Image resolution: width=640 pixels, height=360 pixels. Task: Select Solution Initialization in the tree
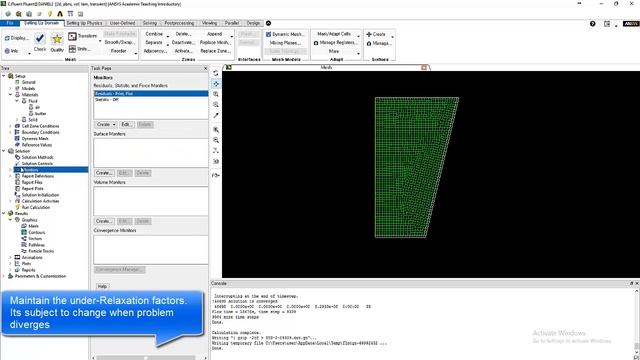coord(40,195)
